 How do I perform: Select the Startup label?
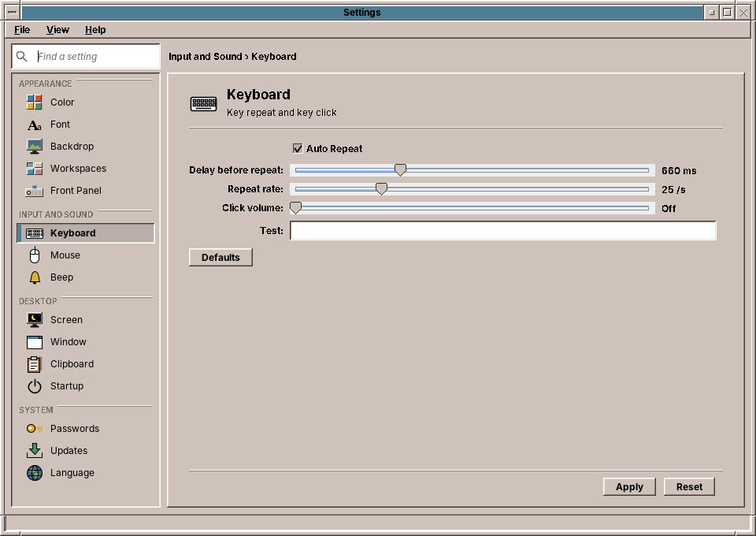tap(66, 386)
